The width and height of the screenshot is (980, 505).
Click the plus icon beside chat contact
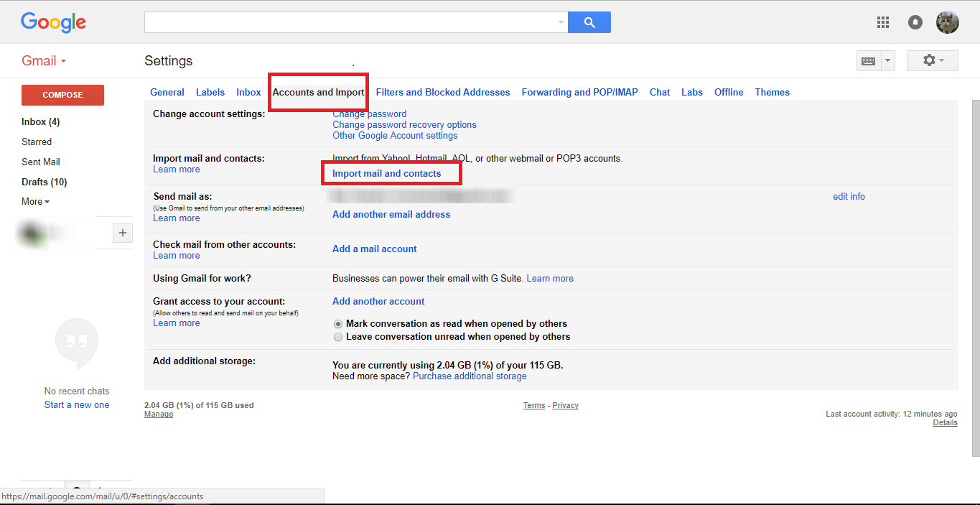(123, 233)
